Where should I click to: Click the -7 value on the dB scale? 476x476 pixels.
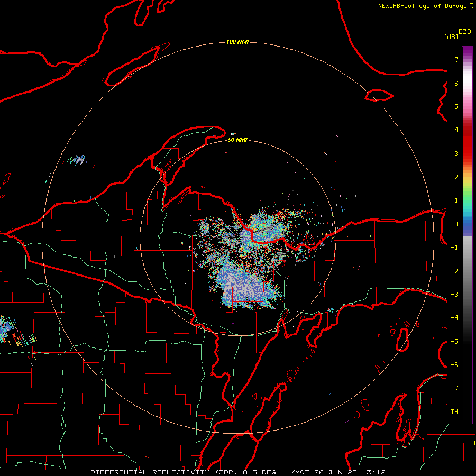454,388
